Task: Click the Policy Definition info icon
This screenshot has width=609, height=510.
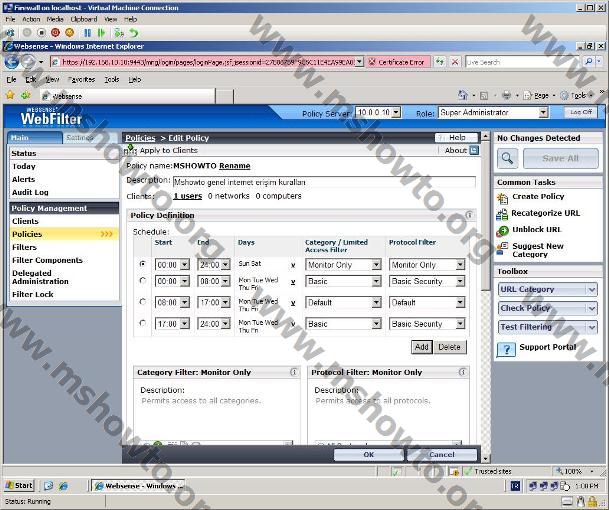Action: click(x=469, y=215)
